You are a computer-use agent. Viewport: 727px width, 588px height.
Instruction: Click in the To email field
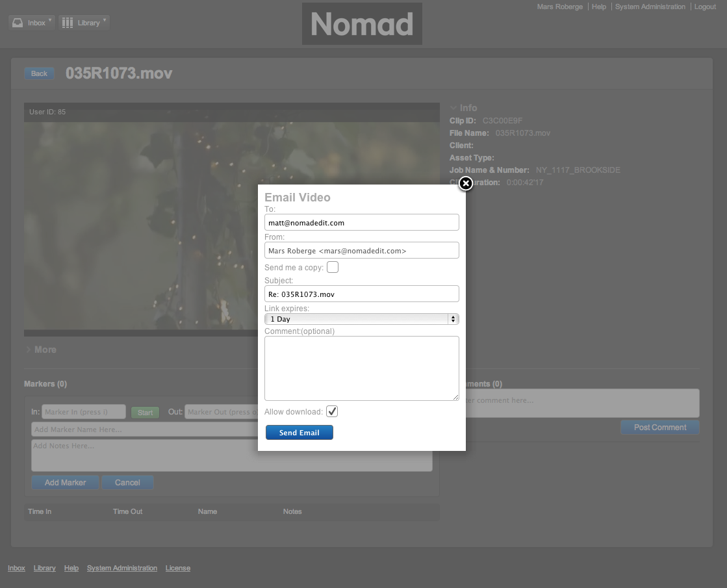(x=361, y=222)
